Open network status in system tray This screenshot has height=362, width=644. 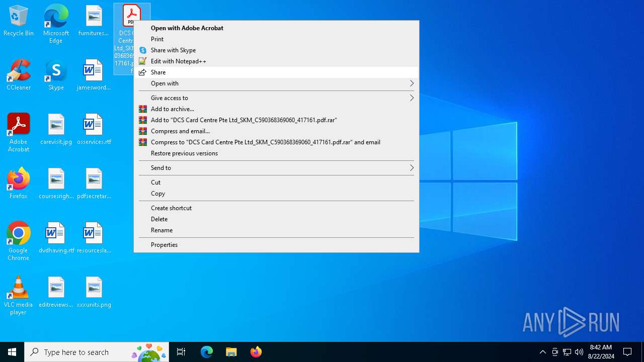tap(567, 352)
